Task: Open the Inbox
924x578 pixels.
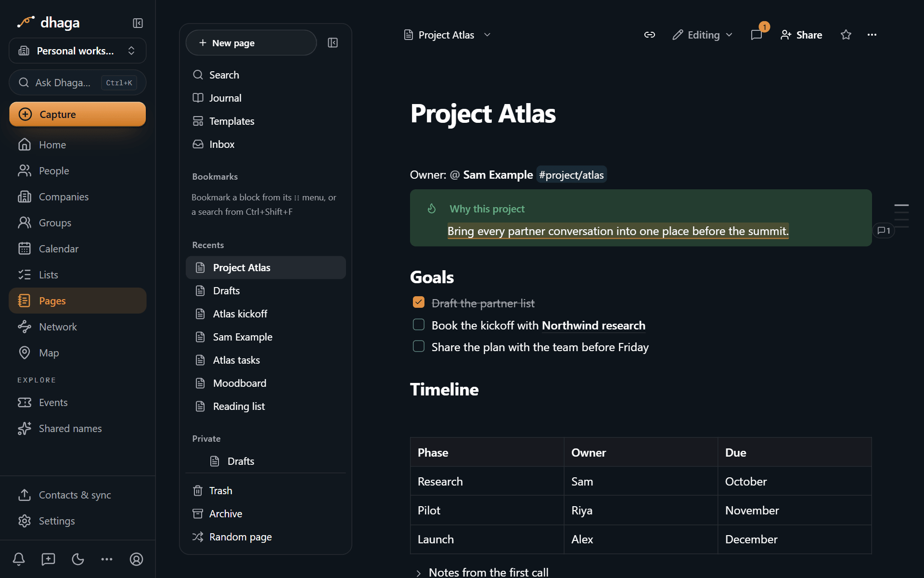Action: [266, 144]
